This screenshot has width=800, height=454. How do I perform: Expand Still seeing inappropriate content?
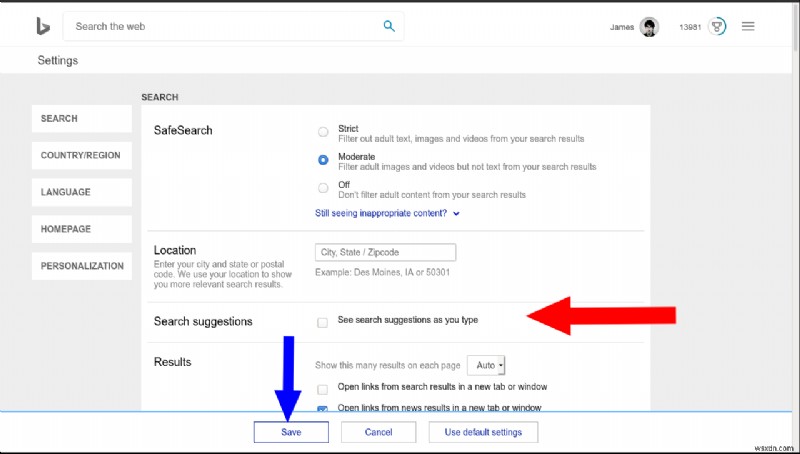click(387, 213)
